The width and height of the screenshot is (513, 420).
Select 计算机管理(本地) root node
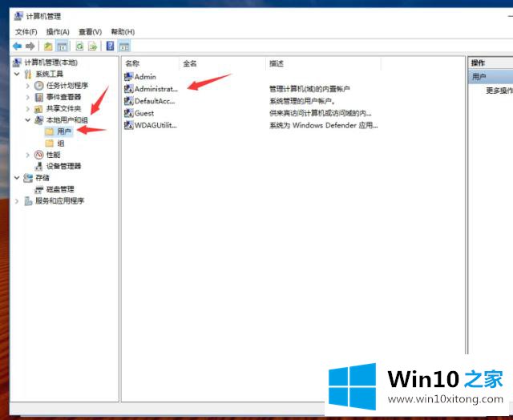tap(51, 63)
